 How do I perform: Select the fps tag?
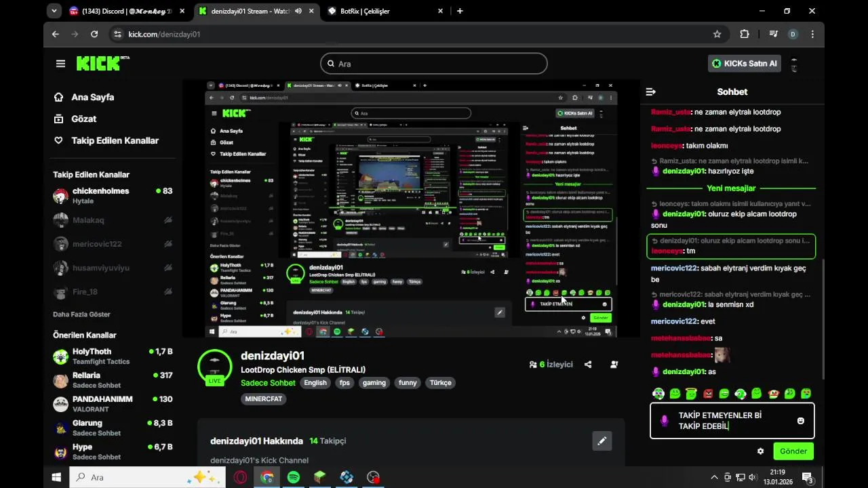tap(344, 383)
